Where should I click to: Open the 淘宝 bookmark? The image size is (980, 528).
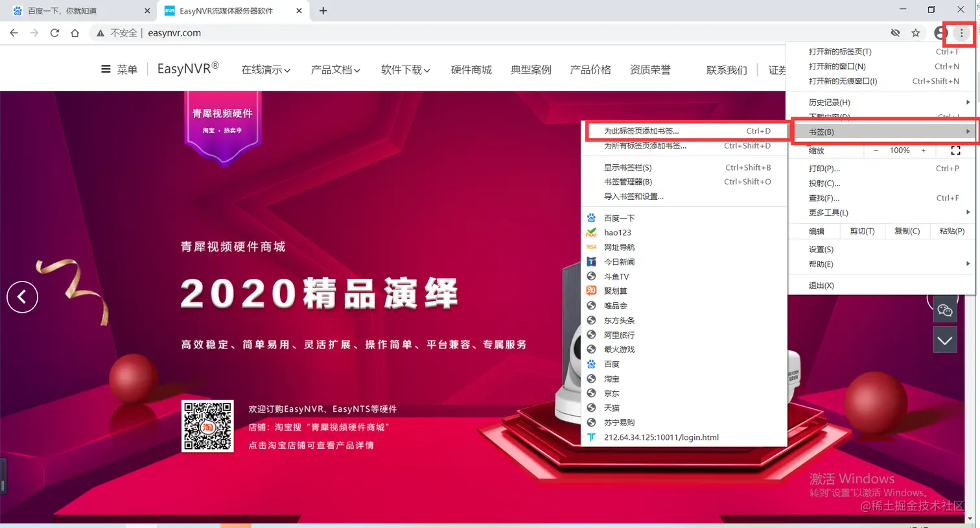[684, 379]
